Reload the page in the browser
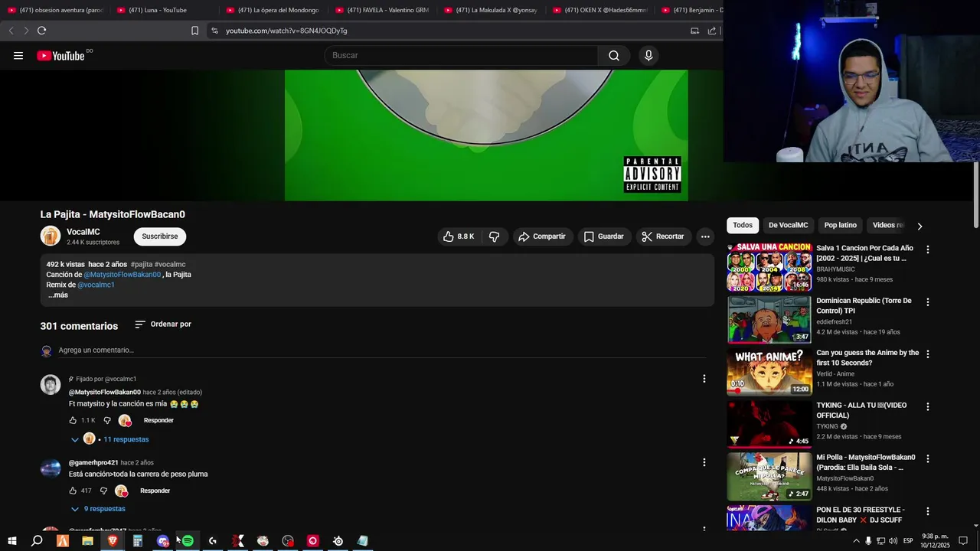The image size is (980, 551). point(41,31)
